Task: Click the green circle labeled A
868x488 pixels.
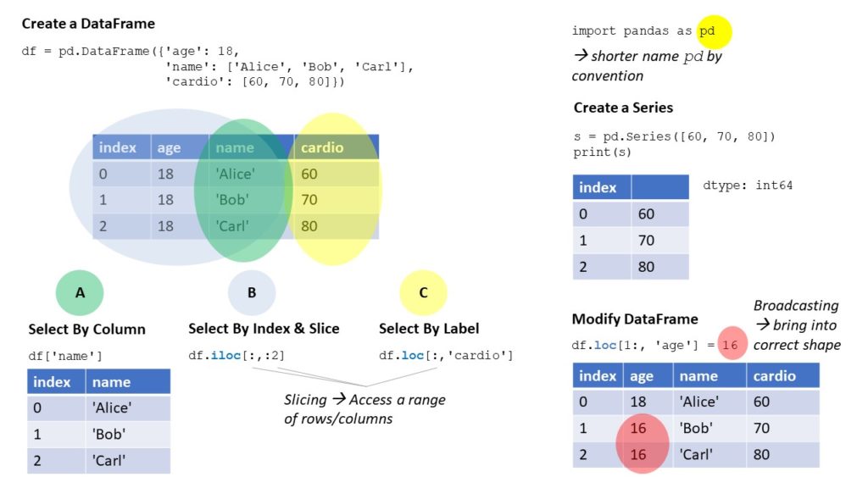Action: tap(80, 293)
